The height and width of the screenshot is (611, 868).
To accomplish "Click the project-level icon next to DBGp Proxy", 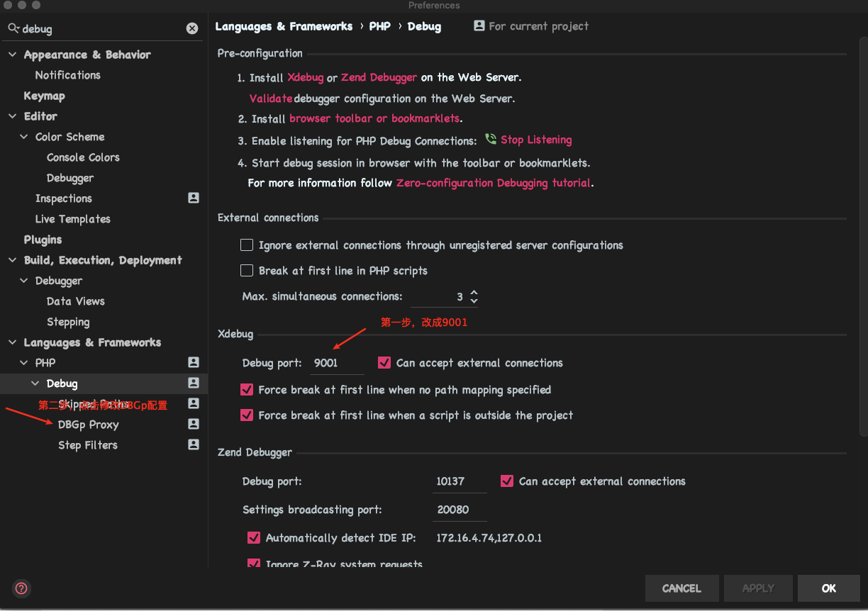I will [x=194, y=425].
